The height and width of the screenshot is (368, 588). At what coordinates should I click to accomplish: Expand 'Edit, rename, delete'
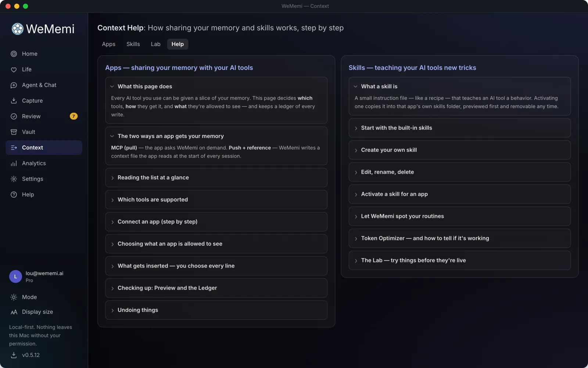[459, 172]
